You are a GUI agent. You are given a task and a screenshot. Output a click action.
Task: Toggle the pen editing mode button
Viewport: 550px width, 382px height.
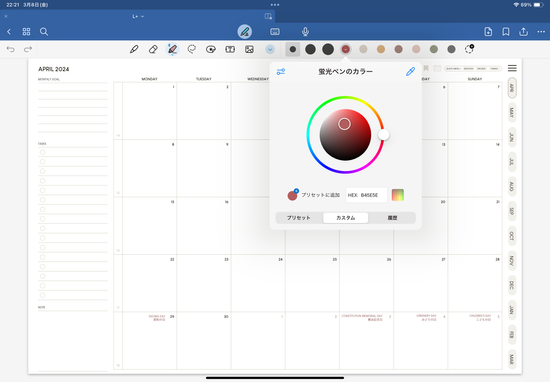(244, 32)
